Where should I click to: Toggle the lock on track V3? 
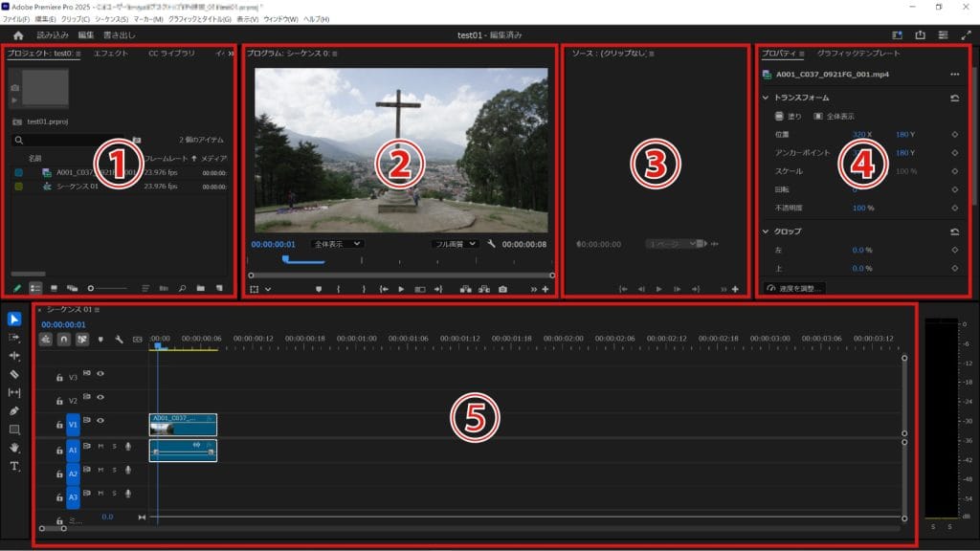[59, 377]
